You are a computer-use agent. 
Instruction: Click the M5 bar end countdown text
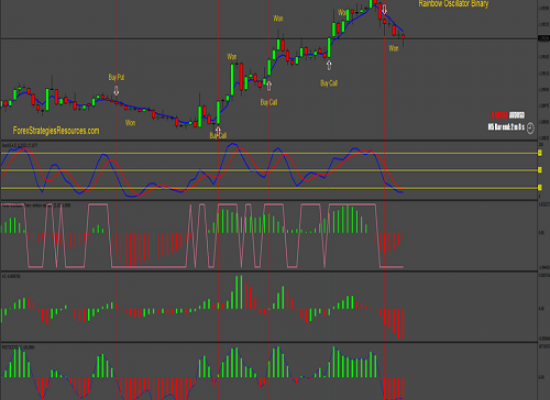506,127
